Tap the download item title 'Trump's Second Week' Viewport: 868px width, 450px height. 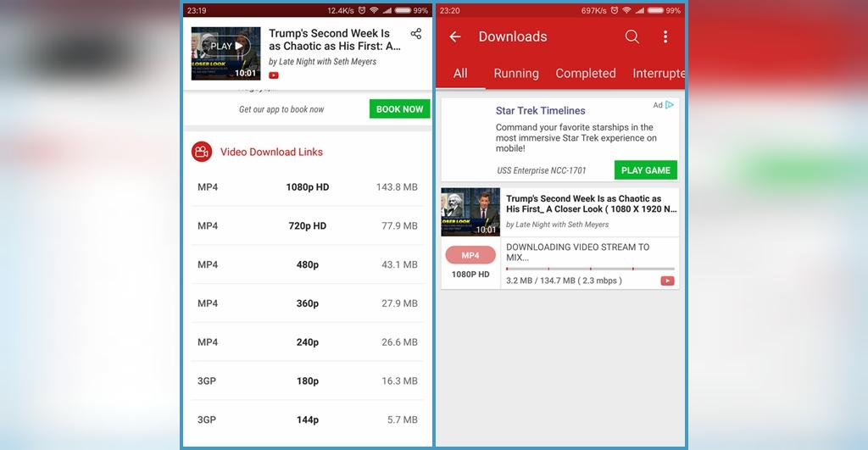[x=591, y=203]
